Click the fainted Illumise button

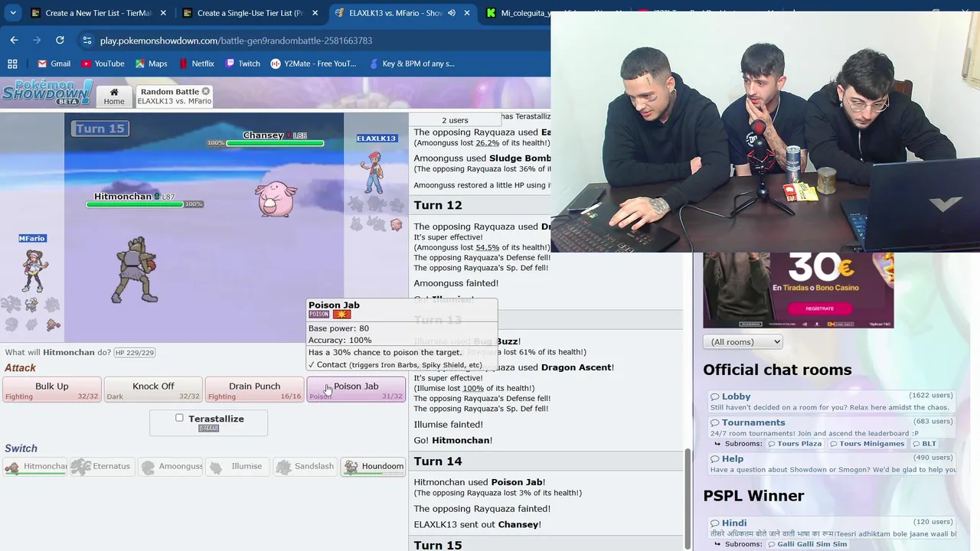239,466
